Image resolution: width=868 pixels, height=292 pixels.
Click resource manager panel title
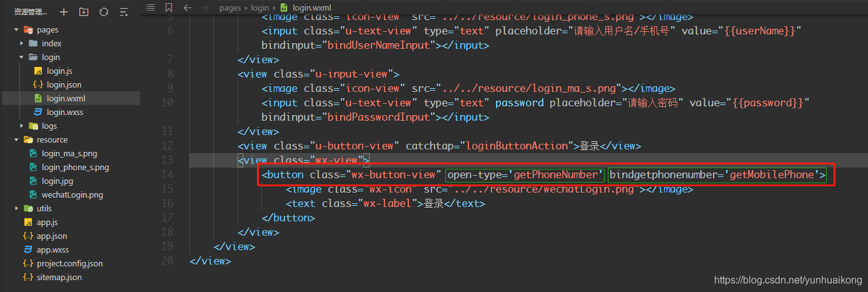[31, 12]
